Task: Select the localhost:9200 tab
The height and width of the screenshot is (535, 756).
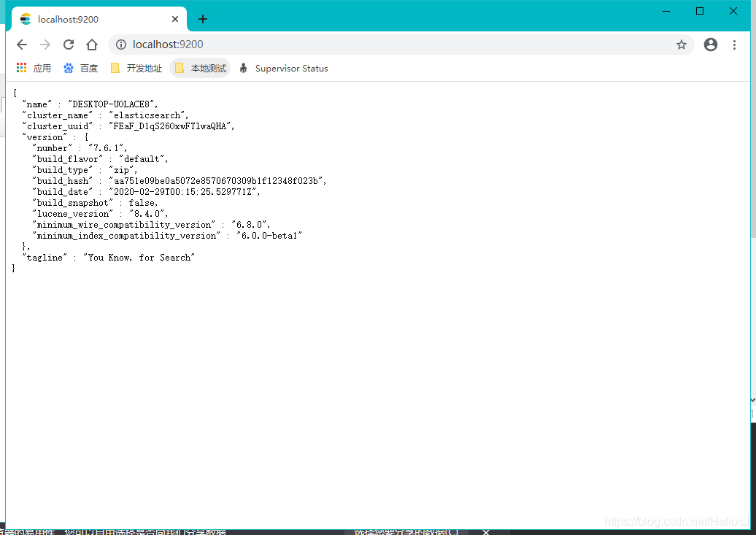Action: (x=99, y=19)
